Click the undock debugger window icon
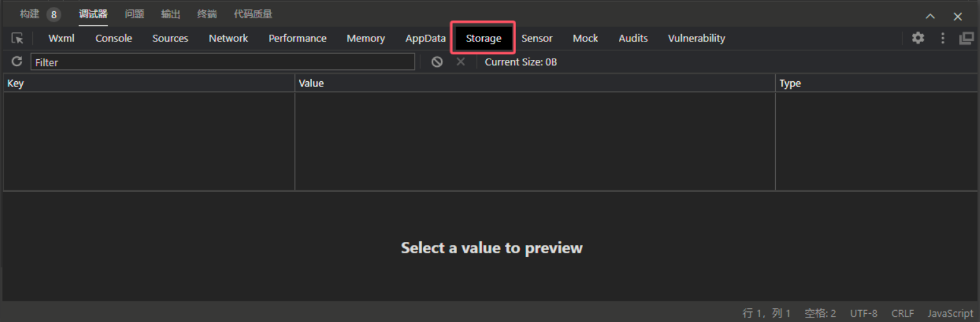 pos(966,38)
